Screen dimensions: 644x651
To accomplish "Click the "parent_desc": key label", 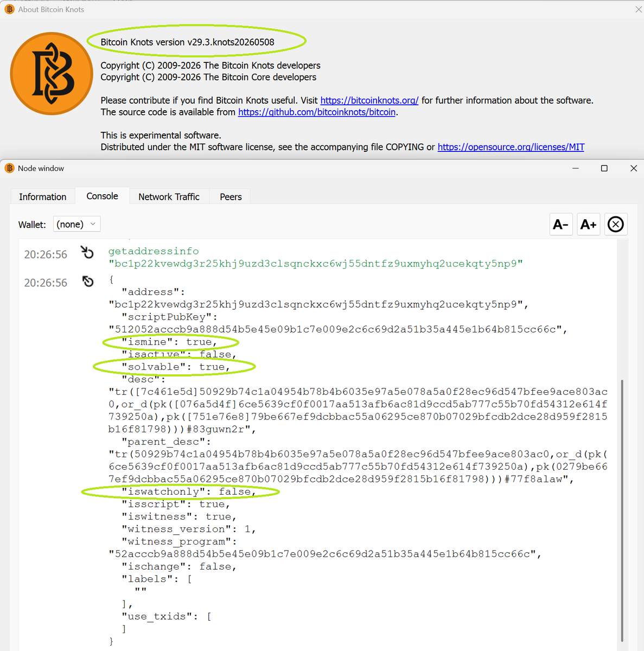I will click(167, 442).
